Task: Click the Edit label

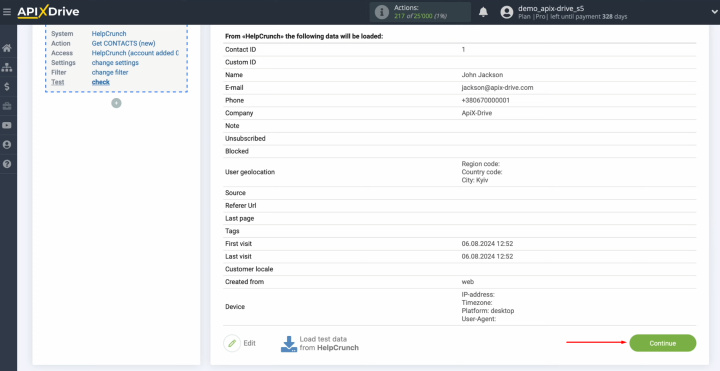Action: [249, 343]
